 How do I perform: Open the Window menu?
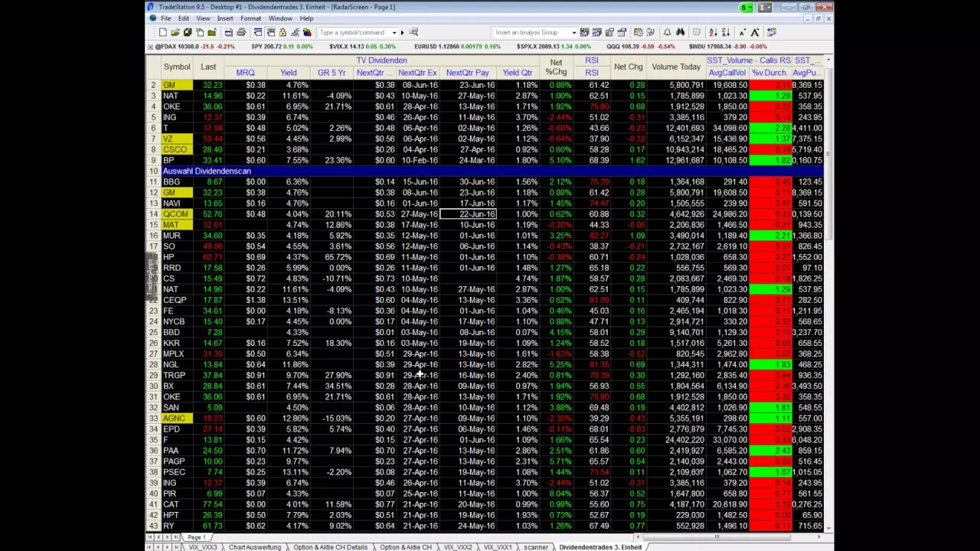pyautogui.click(x=280, y=18)
